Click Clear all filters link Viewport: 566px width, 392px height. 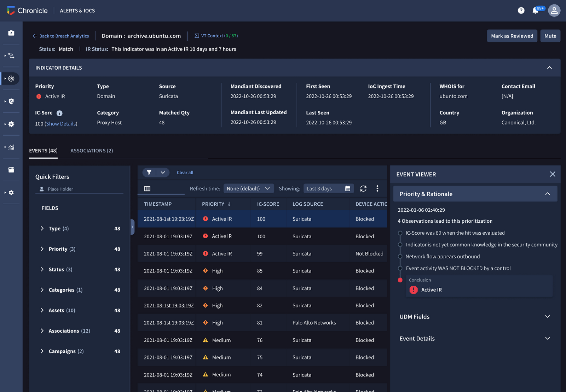coord(185,172)
